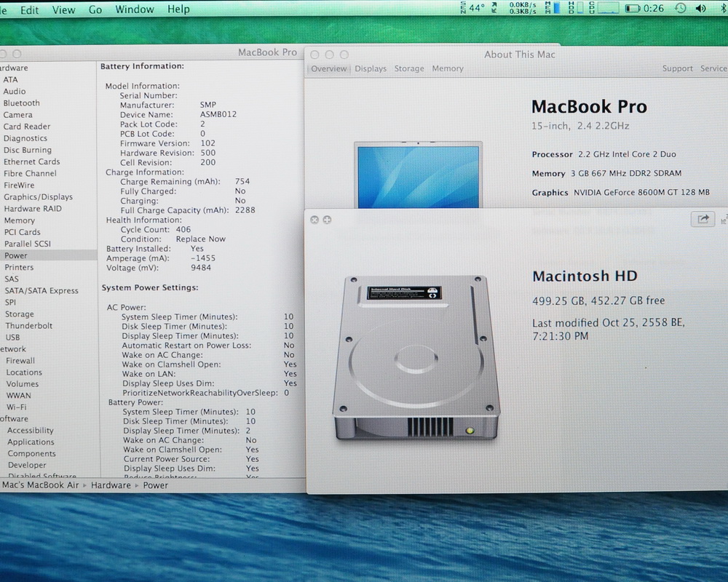This screenshot has height=582, width=728.
Task: Click the volume speaker icon
Action: pos(700,8)
